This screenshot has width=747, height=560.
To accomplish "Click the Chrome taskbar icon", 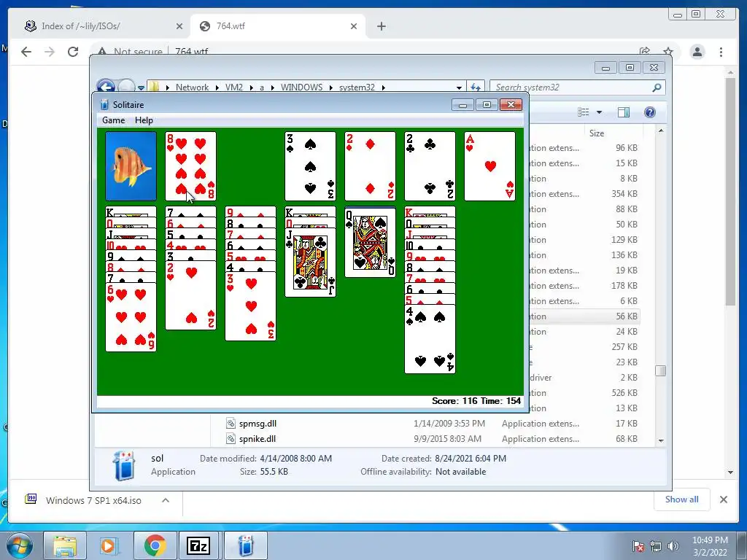I will point(155,545).
